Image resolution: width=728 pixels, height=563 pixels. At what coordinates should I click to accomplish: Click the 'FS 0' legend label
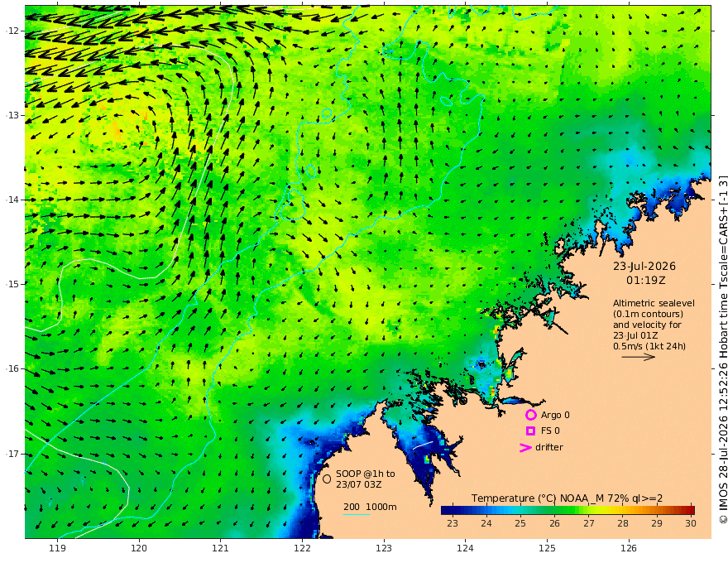550,431
